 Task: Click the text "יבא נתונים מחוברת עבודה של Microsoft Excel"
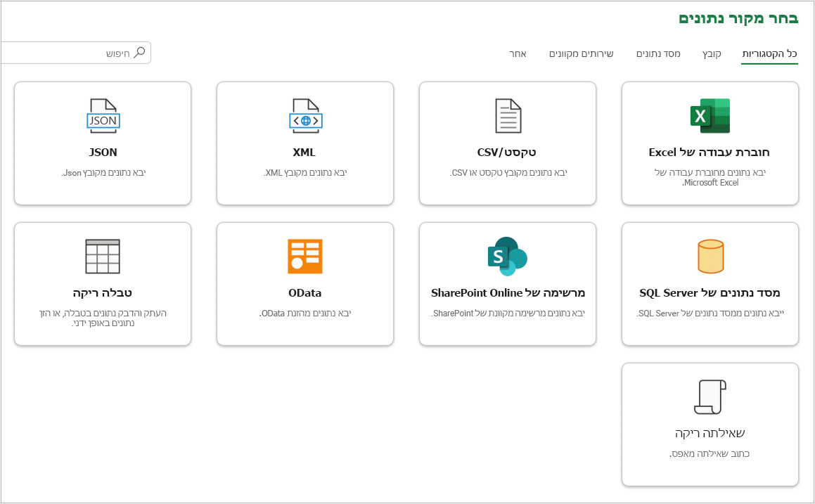click(x=710, y=177)
